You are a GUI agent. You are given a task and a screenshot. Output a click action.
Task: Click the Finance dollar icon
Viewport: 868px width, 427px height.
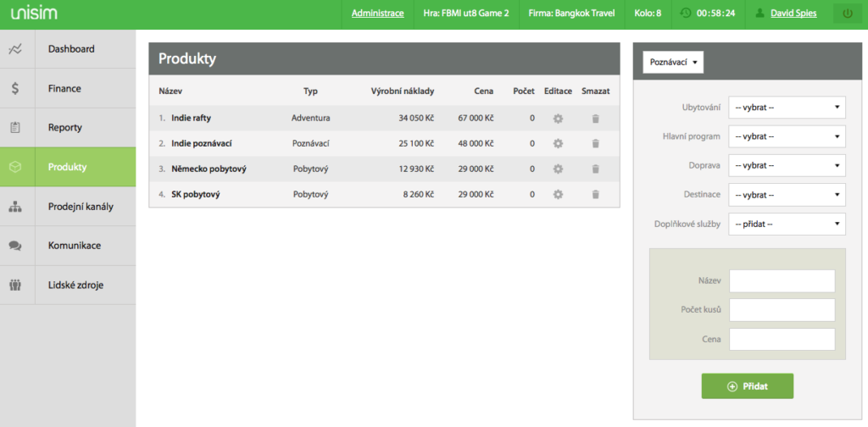coord(15,88)
